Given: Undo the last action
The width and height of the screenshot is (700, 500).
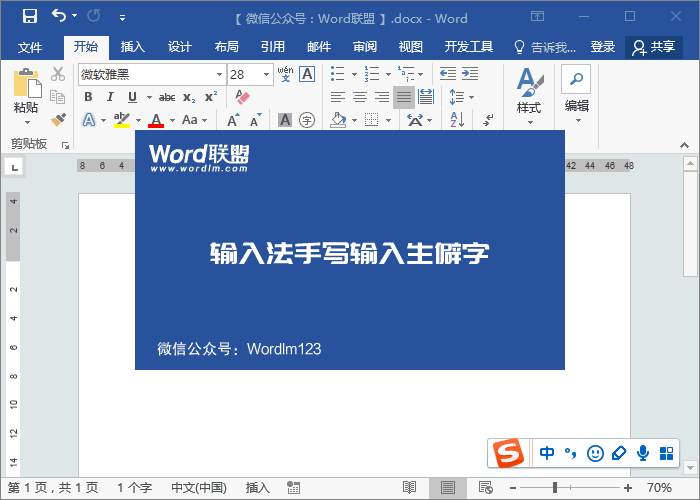Looking at the screenshot, I should (x=59, y=16).
